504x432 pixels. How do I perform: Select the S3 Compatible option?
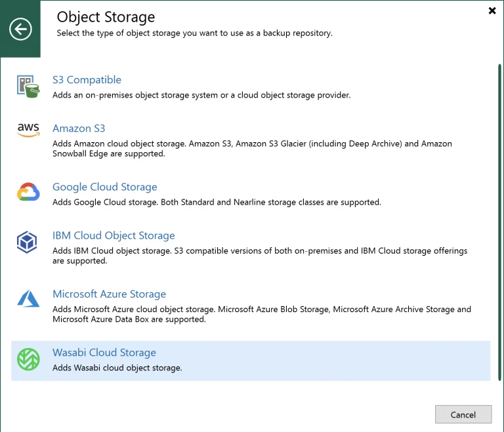87,80
